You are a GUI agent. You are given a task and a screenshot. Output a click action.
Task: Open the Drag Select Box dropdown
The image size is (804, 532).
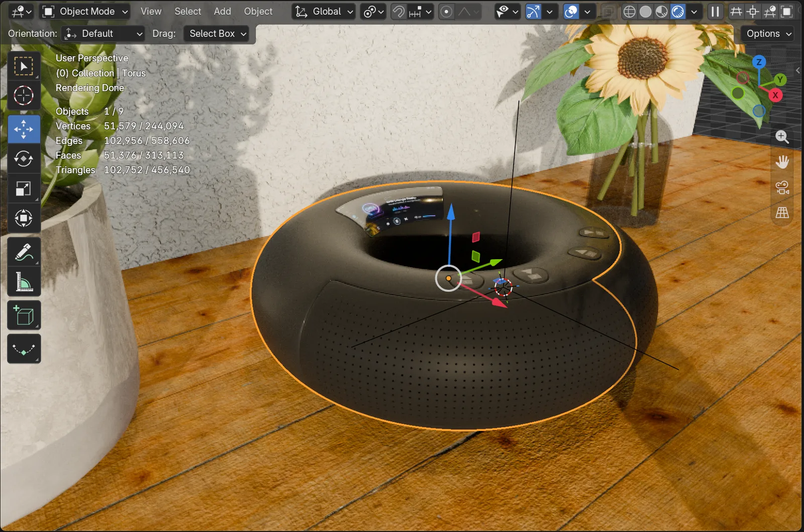217,34
